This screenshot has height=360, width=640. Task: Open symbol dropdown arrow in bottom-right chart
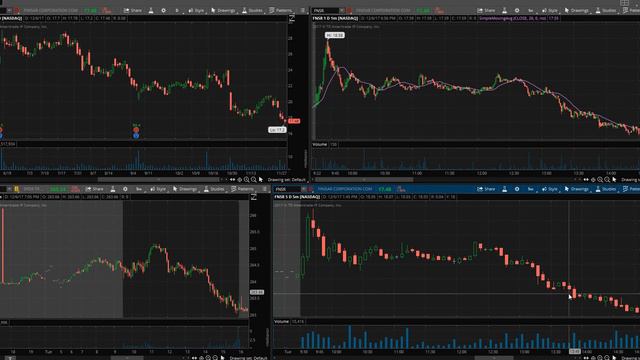(x=304, y=189)
